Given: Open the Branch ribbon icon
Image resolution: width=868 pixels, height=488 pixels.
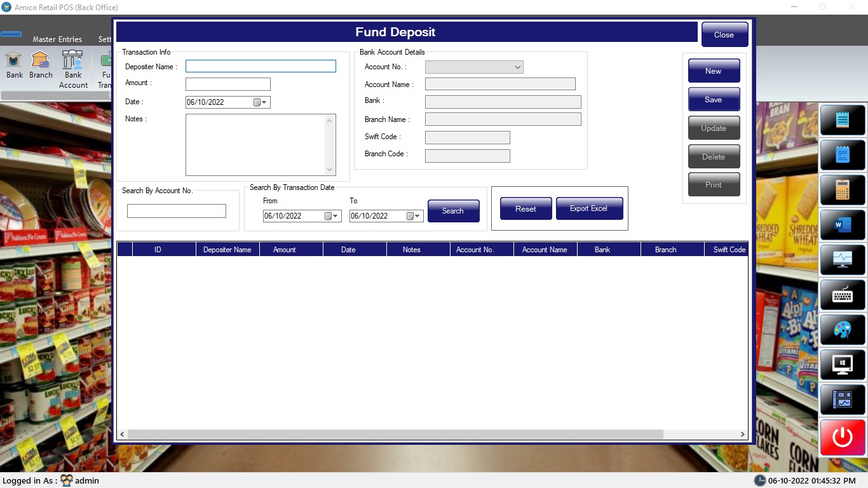Looking at the screenshot, I should [41, 65].
